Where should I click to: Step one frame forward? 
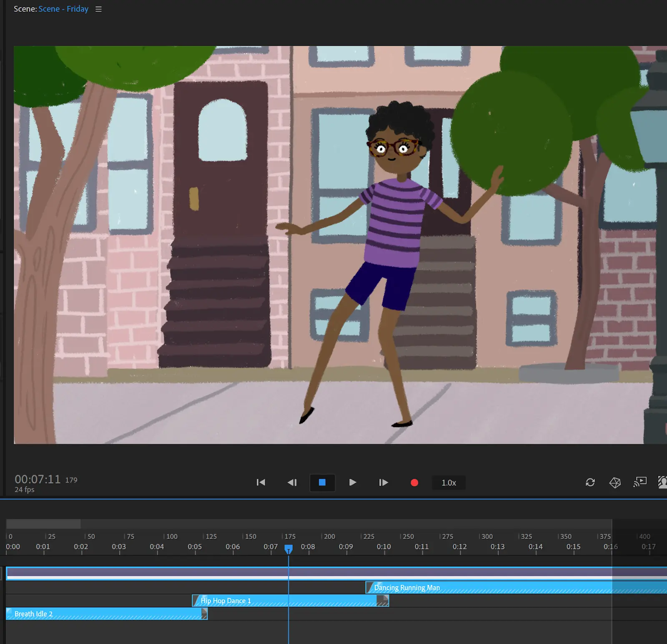(x=383, y=483)
